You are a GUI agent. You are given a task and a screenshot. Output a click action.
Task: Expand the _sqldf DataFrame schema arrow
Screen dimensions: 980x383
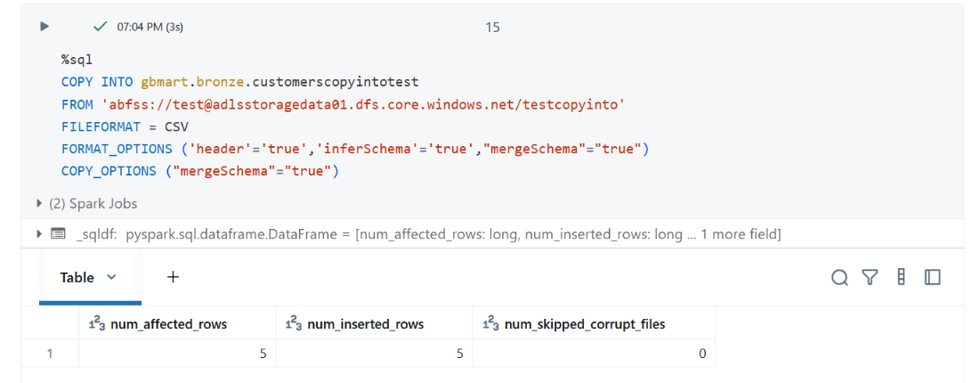point(41,234)
